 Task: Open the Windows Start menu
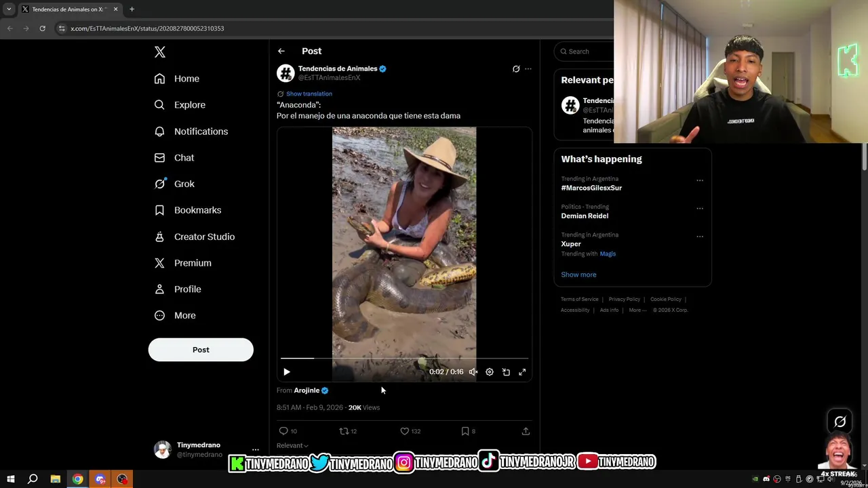11,479
